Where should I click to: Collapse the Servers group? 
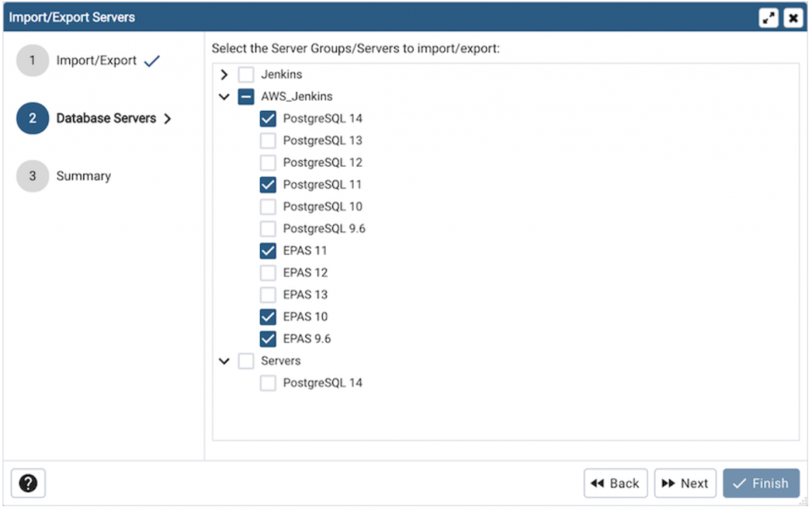tap(224, 360)
